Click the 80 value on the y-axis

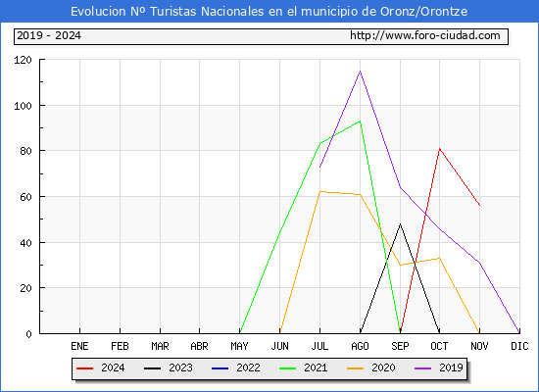[25, 151]
